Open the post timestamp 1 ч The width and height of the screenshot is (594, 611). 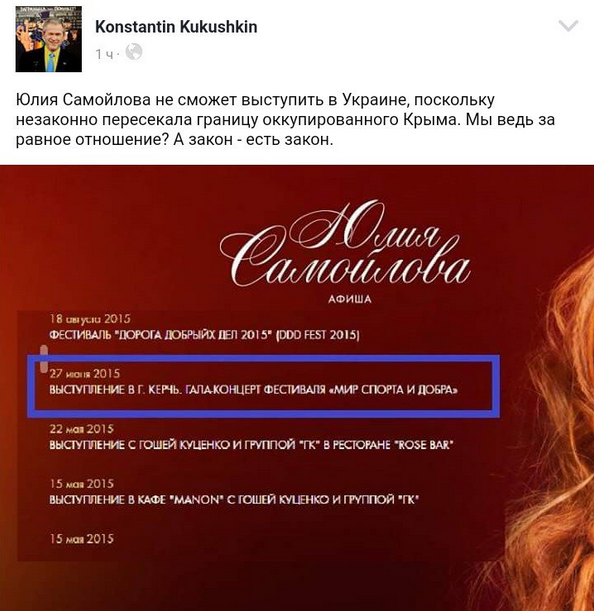point(104,54)
